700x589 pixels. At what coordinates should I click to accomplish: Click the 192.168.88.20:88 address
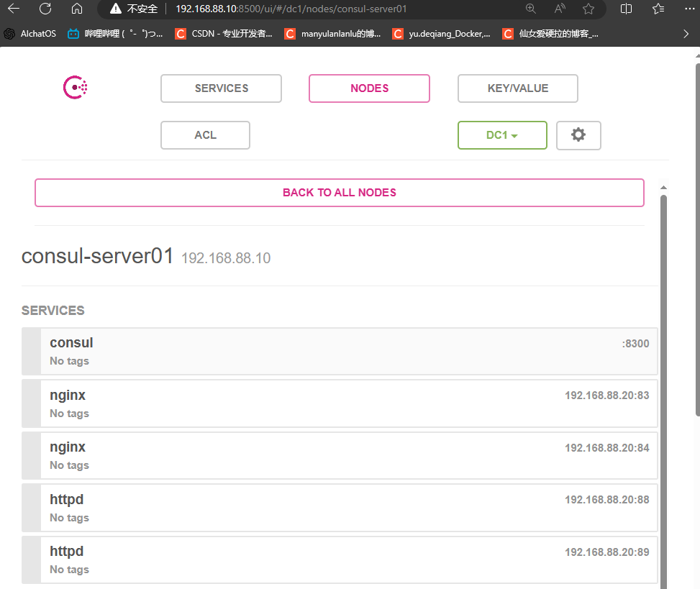coord(607,500)
